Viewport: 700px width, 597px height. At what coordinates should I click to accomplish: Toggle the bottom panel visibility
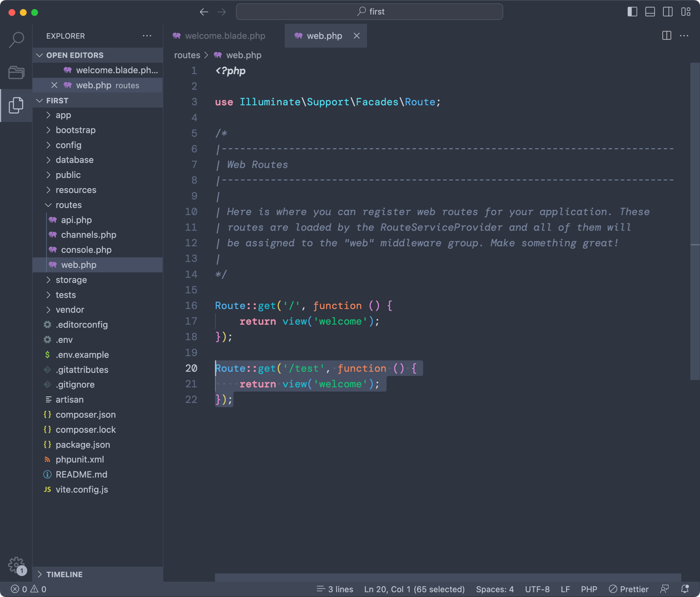click(x=650, y=12)
